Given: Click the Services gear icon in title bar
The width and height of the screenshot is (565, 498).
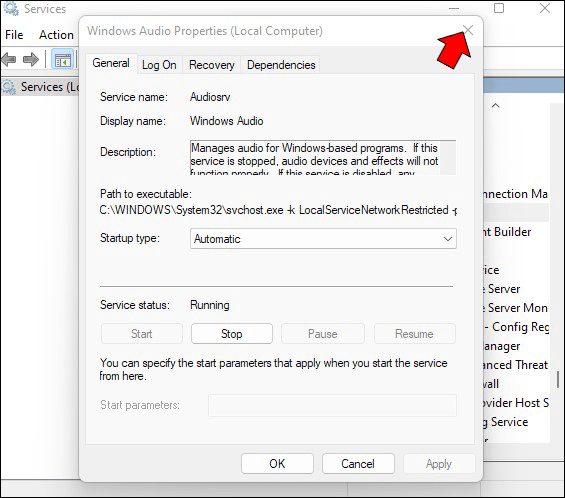Looking at the screenshot, I should coord(11,9).
